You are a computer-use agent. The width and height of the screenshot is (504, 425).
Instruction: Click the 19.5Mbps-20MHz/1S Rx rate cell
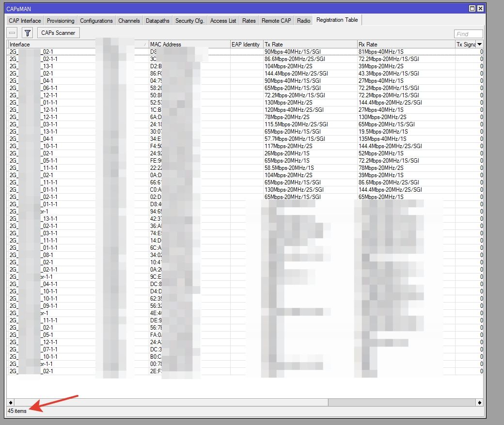(x=383, y=132)
